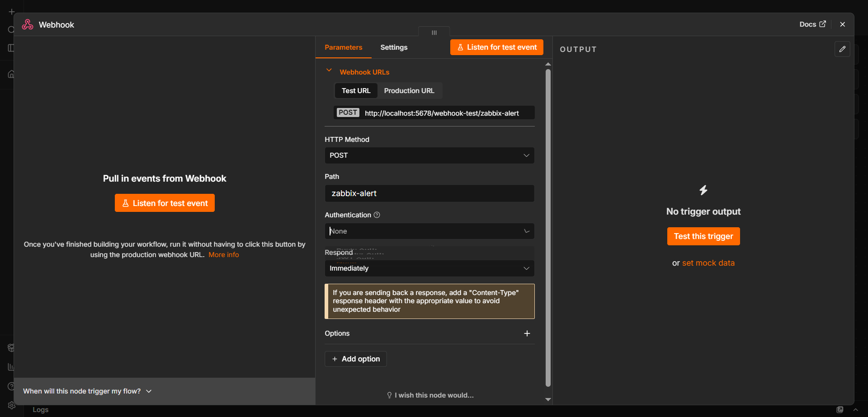Viewport: 868px width, 417px height.
Task: Click top Listen for test event button
Action: [x=496, y=47]
